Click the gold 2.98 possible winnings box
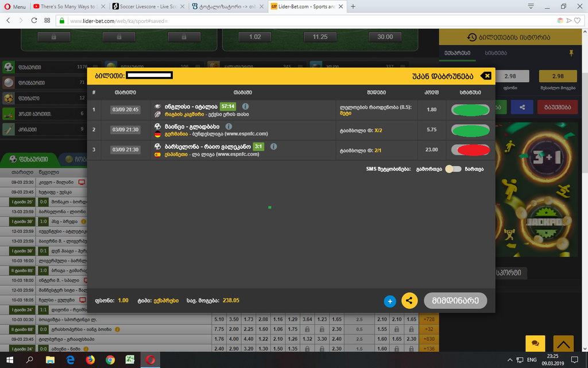Viewport: 588px width, 368px height. tap(558, 76)
